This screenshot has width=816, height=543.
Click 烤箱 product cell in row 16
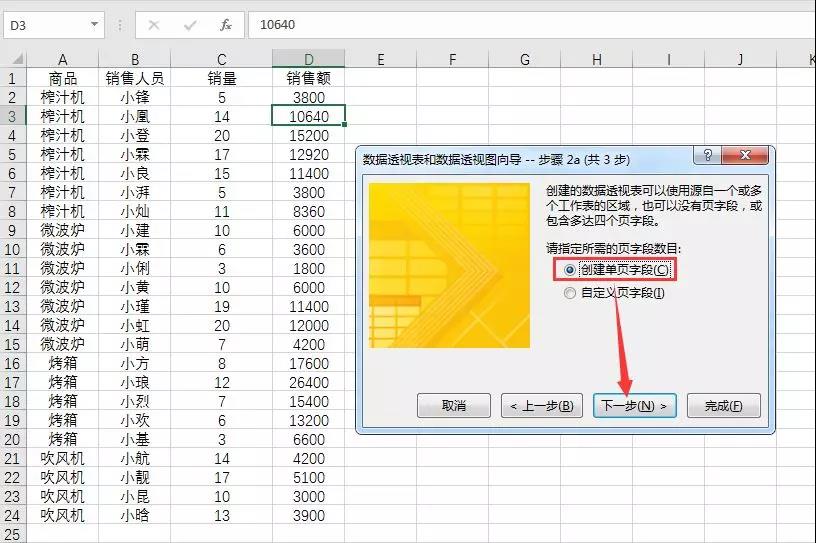coord(62,363)
